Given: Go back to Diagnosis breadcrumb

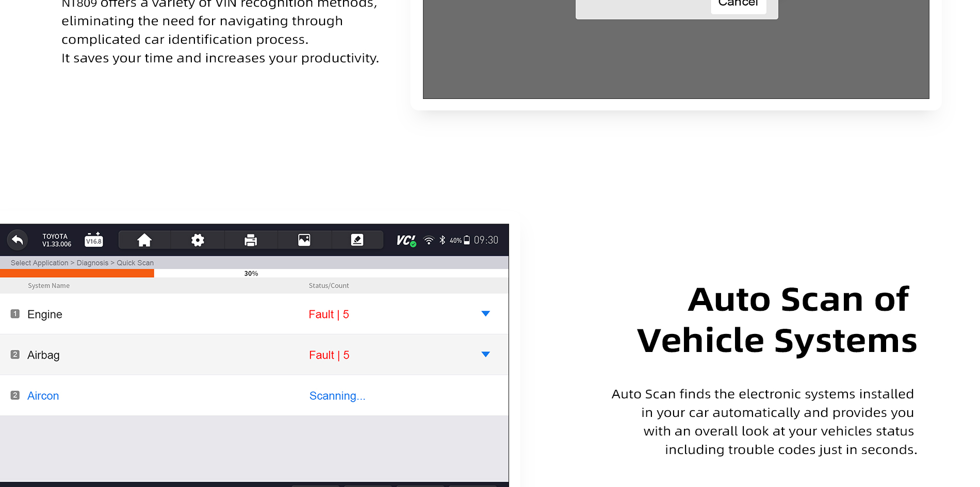Looking at the screenshot, I should [x=92, y=263].
